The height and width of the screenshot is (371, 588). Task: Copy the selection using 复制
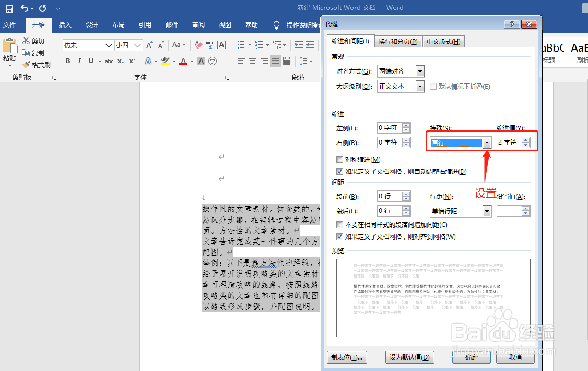(x=33, y=53)
